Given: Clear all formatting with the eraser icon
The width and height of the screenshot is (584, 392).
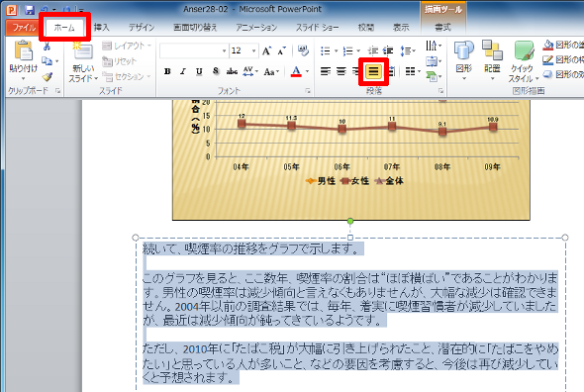Looking at the screenshot, I should pos(303,50).
